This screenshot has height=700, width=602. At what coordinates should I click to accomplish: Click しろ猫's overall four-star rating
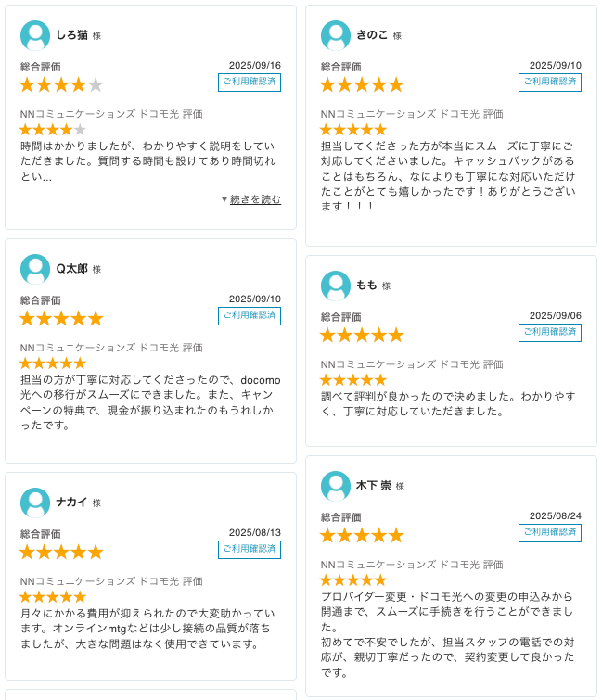tap(61, 85)
